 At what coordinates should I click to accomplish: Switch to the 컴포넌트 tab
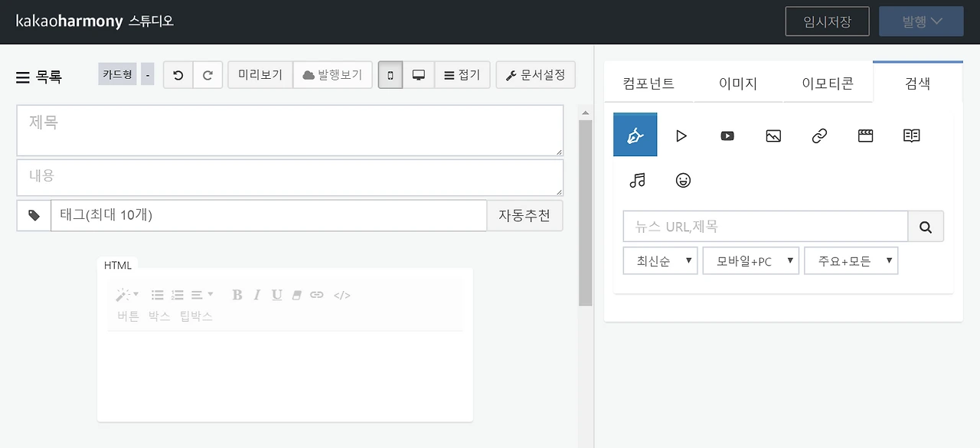coord(648,83)
